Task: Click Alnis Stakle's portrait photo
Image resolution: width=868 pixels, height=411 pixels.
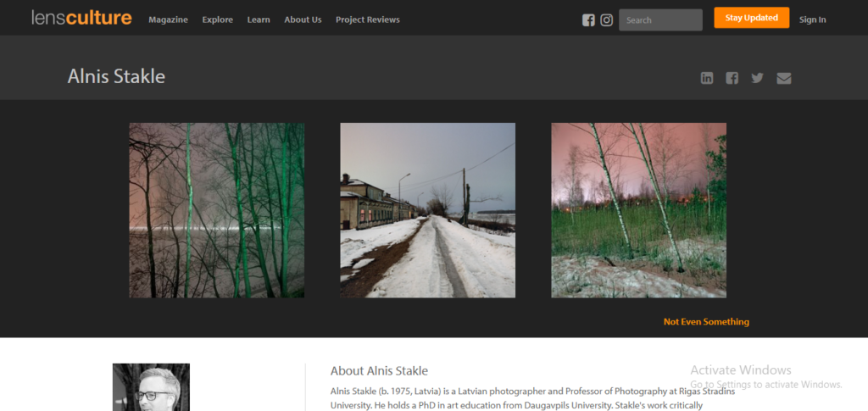Action: (151, 387)
